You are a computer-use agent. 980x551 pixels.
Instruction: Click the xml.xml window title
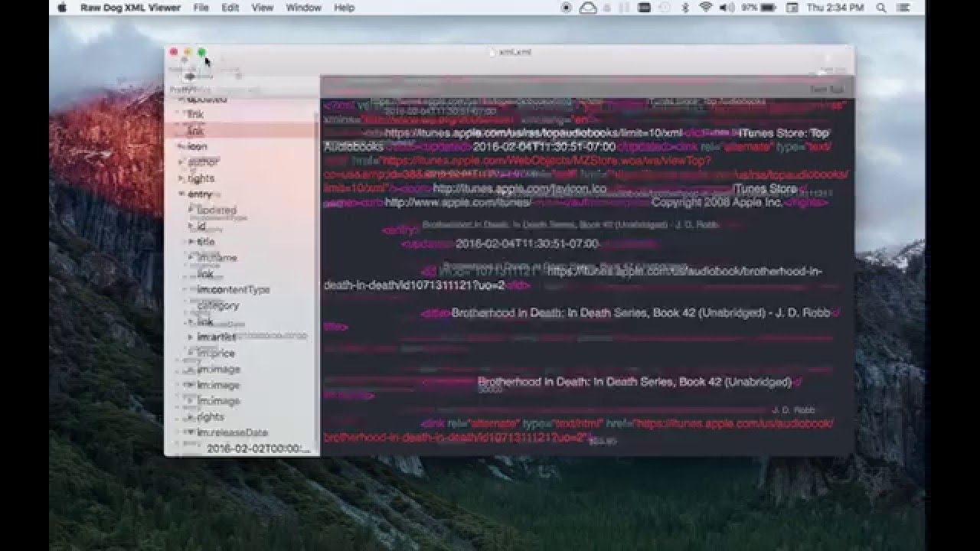coord(514,52)
